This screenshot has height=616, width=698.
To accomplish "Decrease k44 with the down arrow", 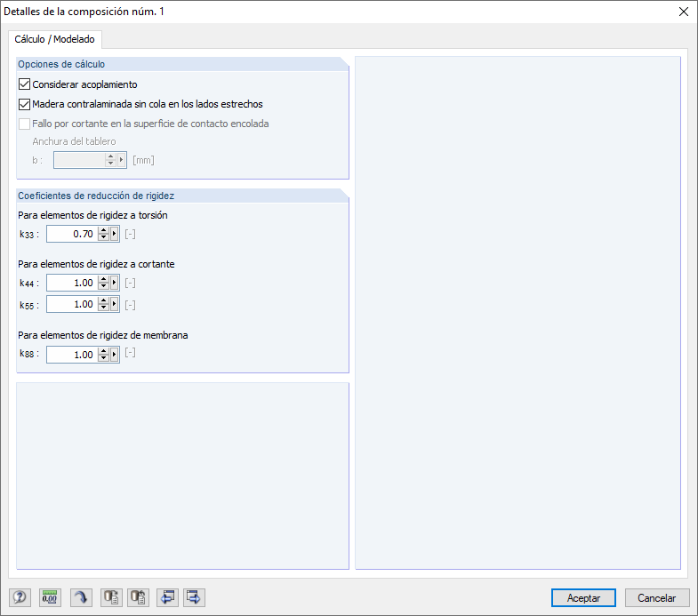I will [x=104, y=286].
